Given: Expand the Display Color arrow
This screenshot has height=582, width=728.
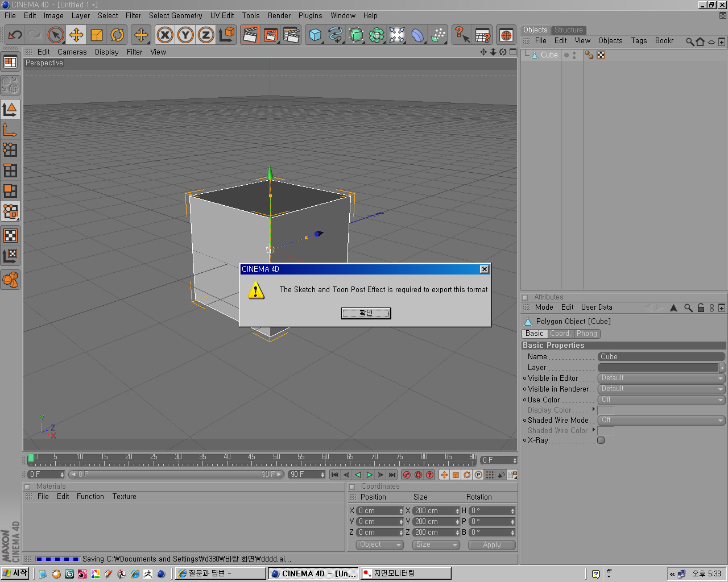Looking at the screenshot, I should pyautogui.click(x=594, y=409).
